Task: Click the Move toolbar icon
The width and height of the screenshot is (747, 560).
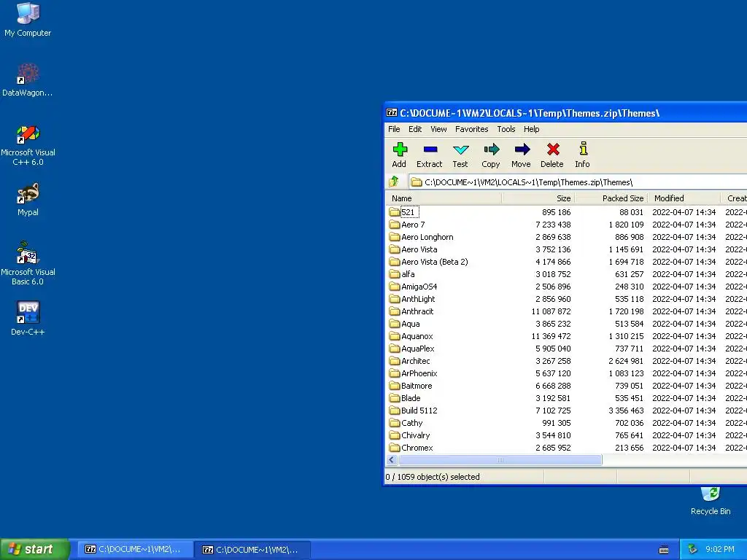Action: pos(521,155)
